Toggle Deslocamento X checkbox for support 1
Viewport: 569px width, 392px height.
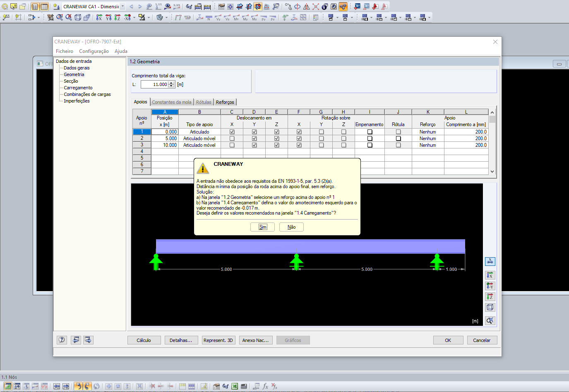pos(232,132)
